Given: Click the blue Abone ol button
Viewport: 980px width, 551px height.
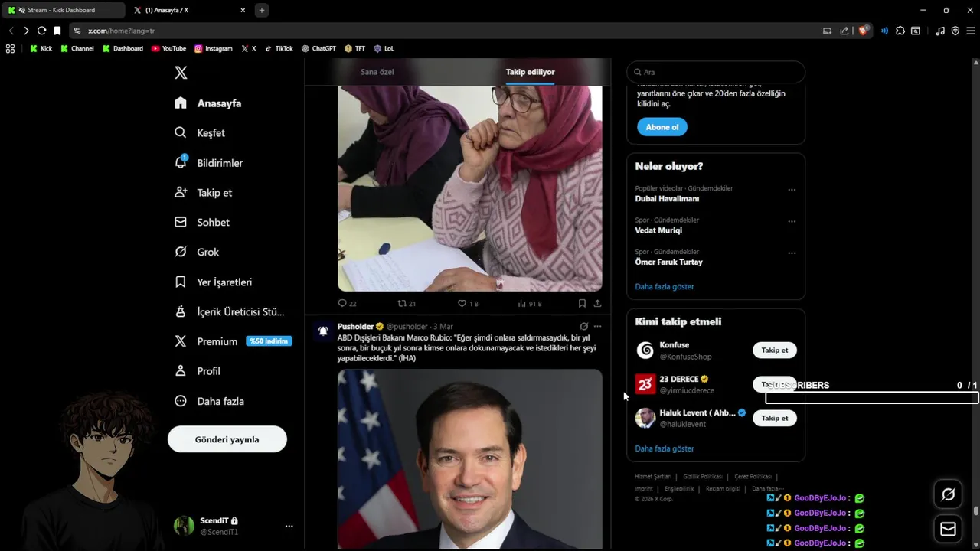Looking at the screenshot, I should (661, 127).
